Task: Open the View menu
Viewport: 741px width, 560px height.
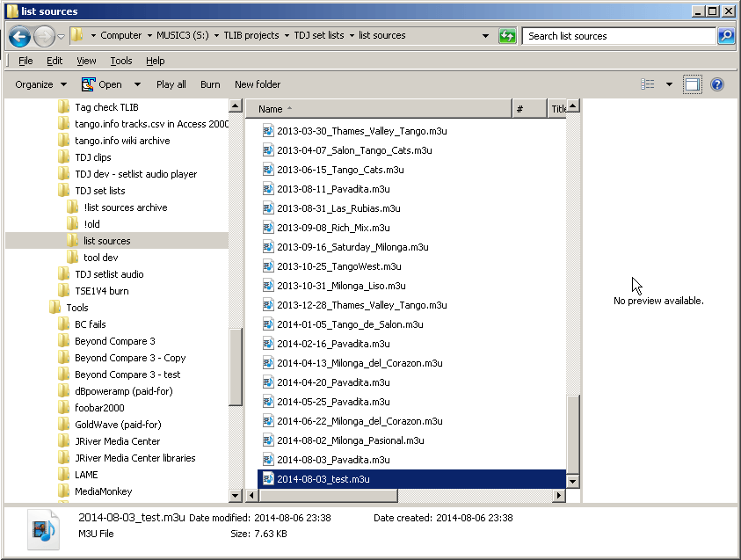Action: tap(86, 61)
